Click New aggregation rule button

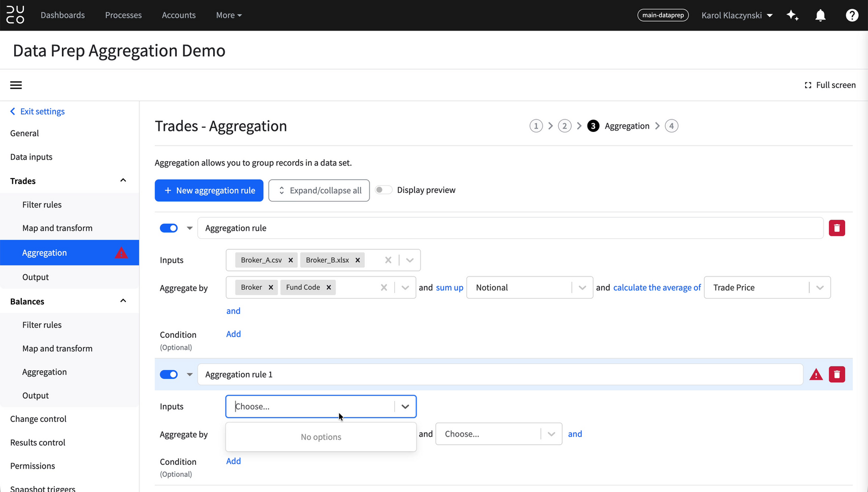[x=209, y=191]
